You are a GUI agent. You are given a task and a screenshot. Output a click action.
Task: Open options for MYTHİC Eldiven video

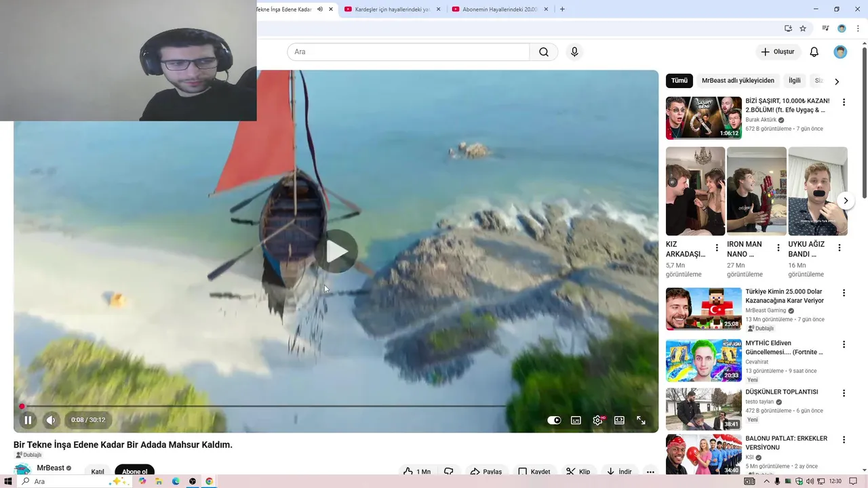(844, 345)
